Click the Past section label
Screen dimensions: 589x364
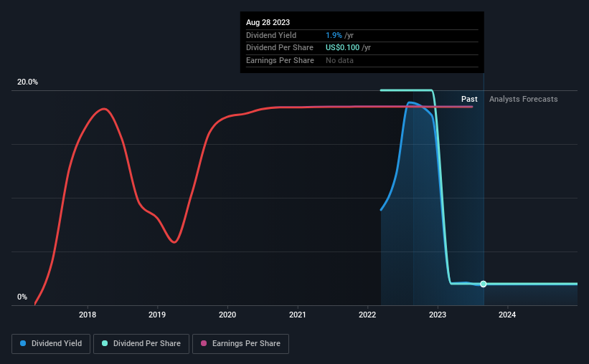point(469,99)
